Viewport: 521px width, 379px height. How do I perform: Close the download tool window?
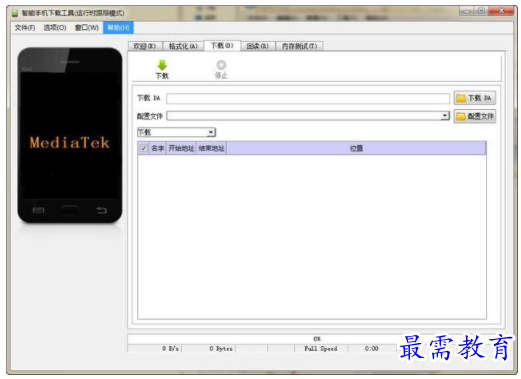pyautogui.click(x=501, y=12)
